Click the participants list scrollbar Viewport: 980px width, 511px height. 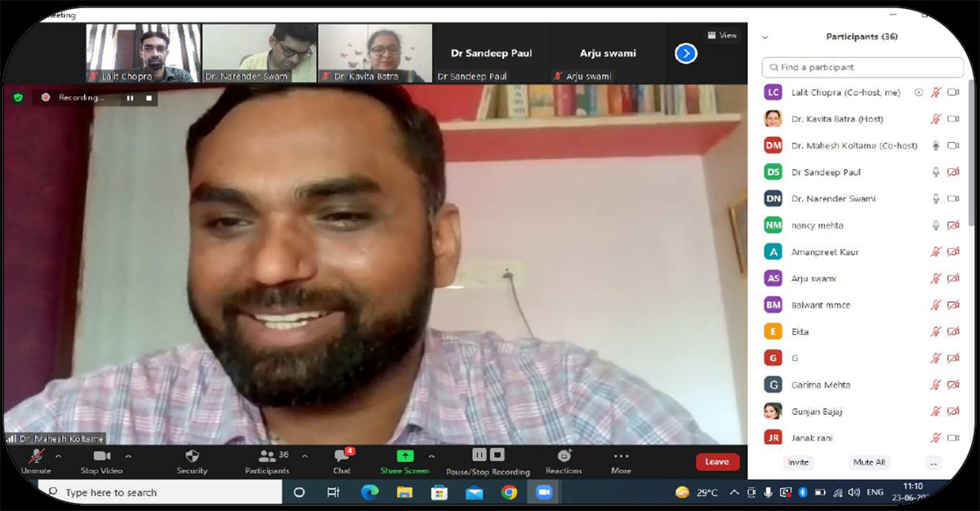970,152
